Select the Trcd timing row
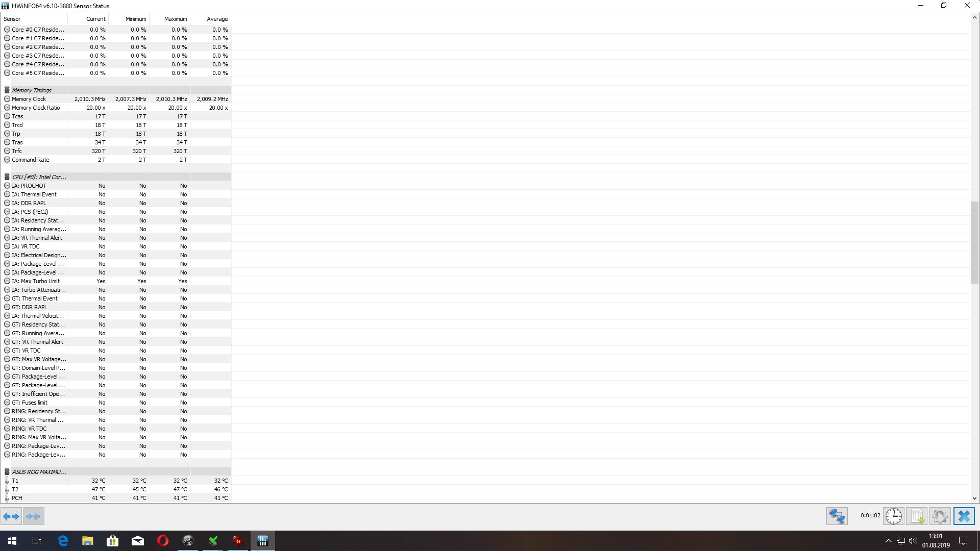Viewport: 980px width, 551px height. pyautogui.click(x=116, y=125)
